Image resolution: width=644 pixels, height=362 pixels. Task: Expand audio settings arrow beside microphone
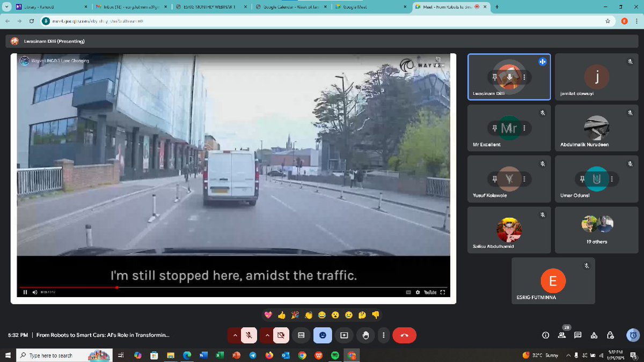[235, 335]
